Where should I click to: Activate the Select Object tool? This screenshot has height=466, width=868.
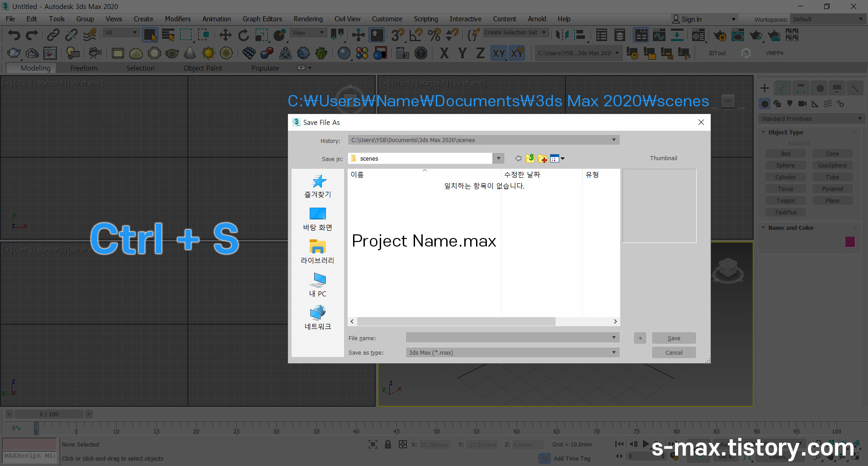[150, 35]
